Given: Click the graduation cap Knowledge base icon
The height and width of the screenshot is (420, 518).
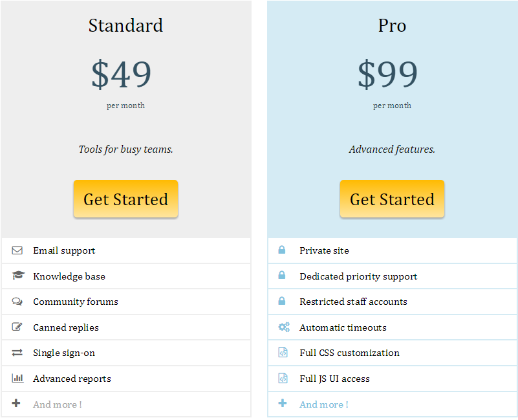Looking at the screenshot, I should 18,275.
